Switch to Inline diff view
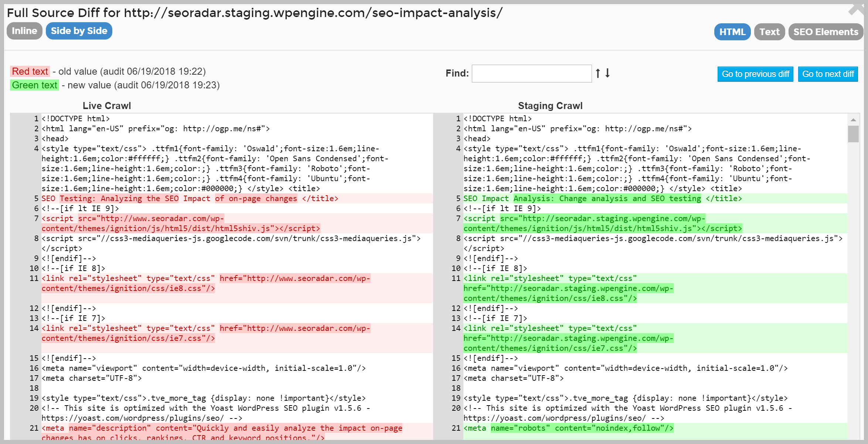 [24, 31]
